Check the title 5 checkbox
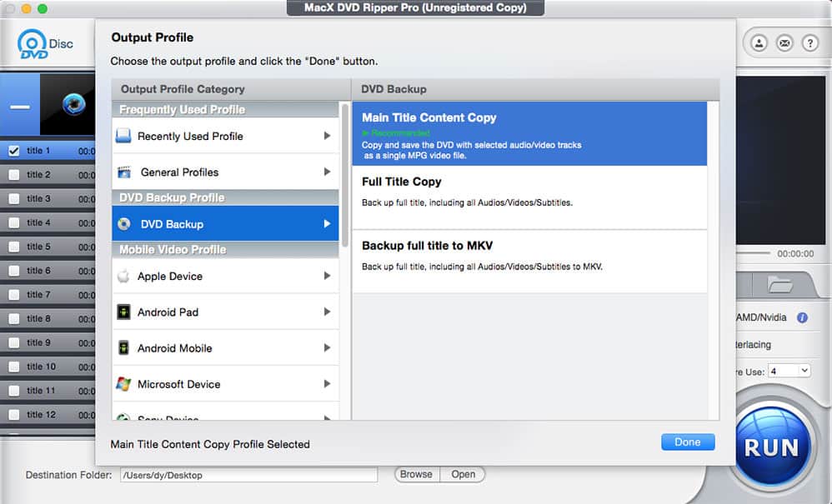Viewport: 832px width, 504px height. point(14,247)
